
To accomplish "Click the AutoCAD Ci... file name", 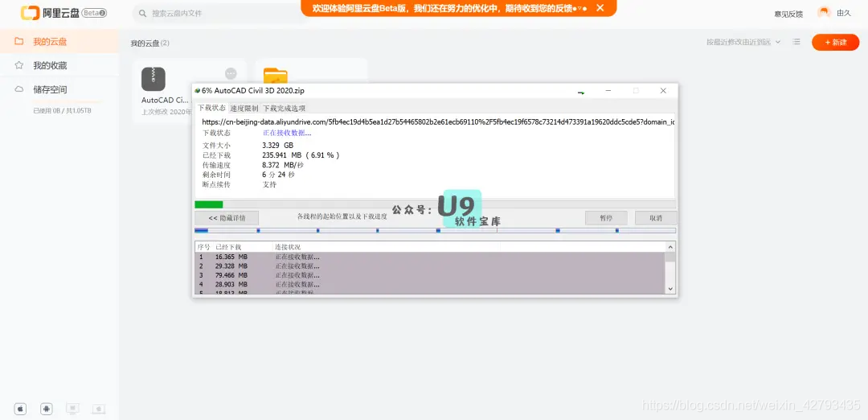I will click(x=165, y=101).
